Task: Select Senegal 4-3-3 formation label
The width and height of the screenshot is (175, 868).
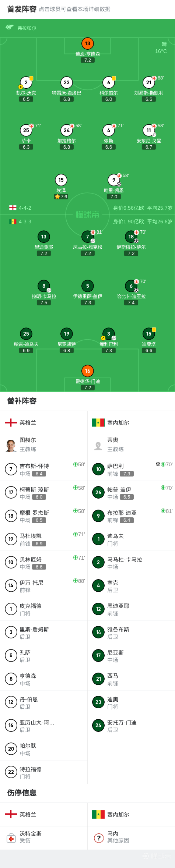Action: [x=25, y=222]
